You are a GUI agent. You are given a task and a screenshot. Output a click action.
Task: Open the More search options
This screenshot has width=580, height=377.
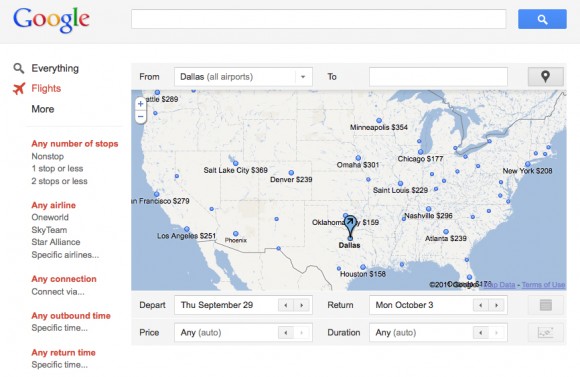[x=43, y=109]
